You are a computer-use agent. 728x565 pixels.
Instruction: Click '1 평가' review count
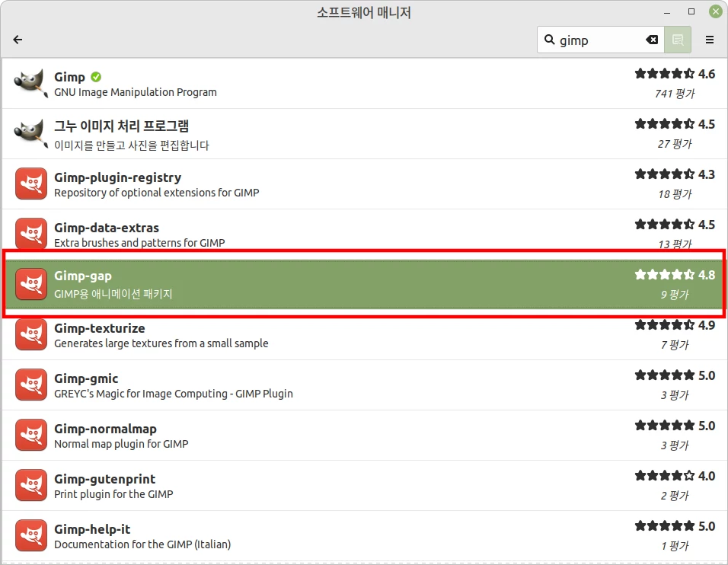click(x=675, y=546)
